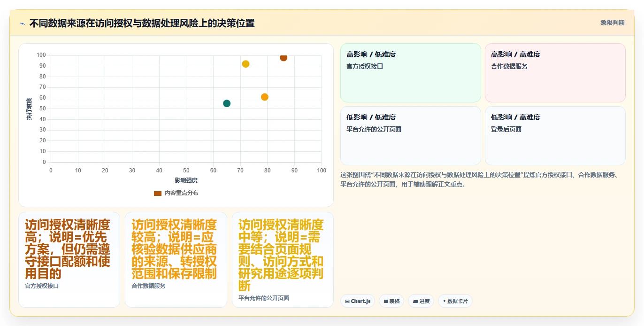The image size is (644, 326).
Task: Click the 影响强度 x-axis label
Action: pos(186,180)
